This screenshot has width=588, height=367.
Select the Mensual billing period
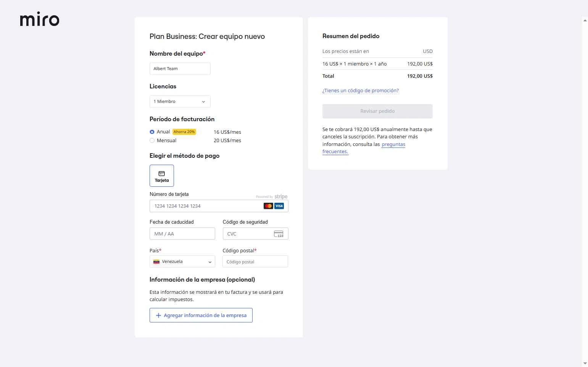click(x=152, y=141)
